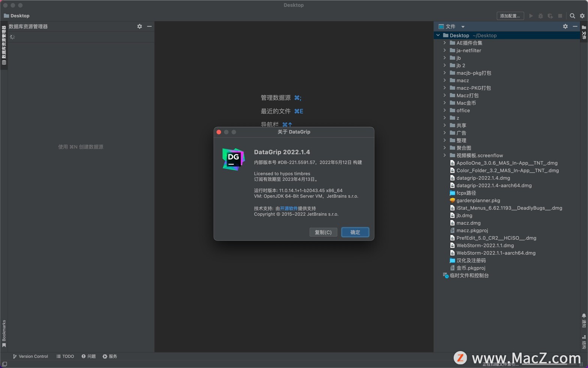This screenshot has width=588, height=368.
Task: Open the 开源软件 link in About dialog
Action: point(289,208)
